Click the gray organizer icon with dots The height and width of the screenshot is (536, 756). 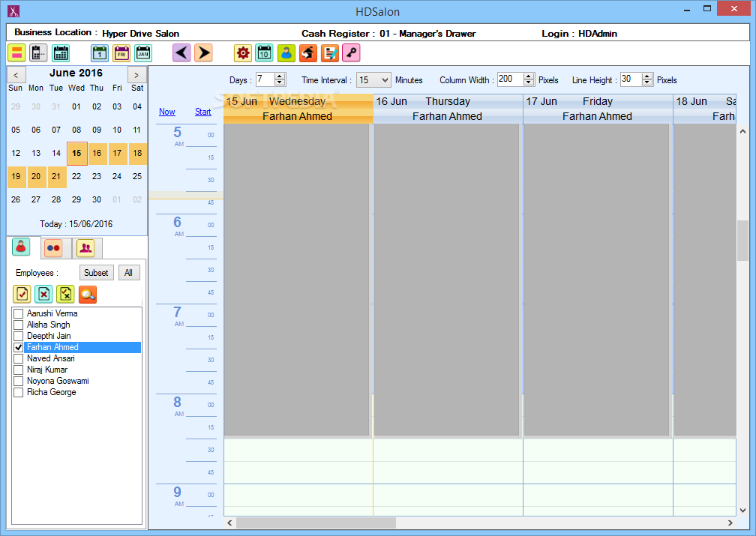(38, 53)
